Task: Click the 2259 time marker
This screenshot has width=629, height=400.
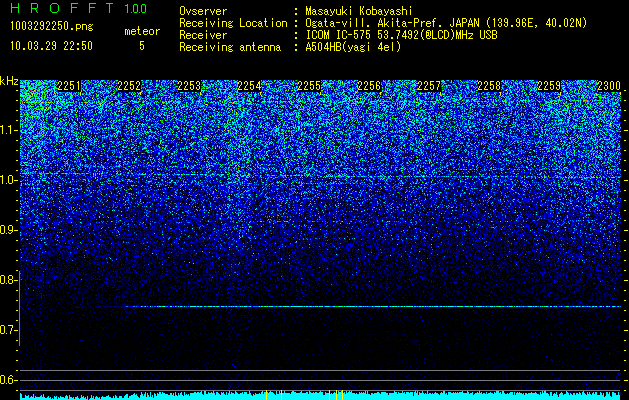Action: [549, 86]
